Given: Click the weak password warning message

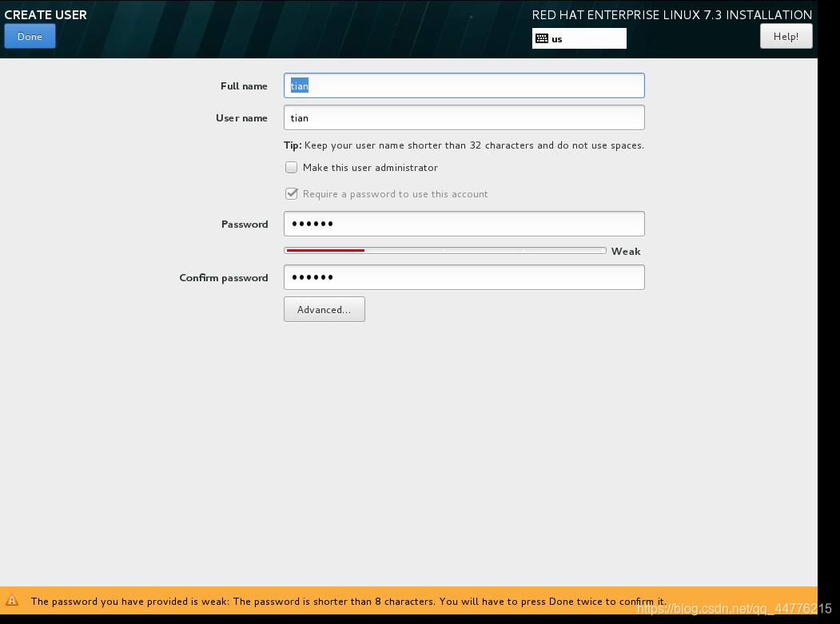Looking at the screenshot, I should pos(348,602).
